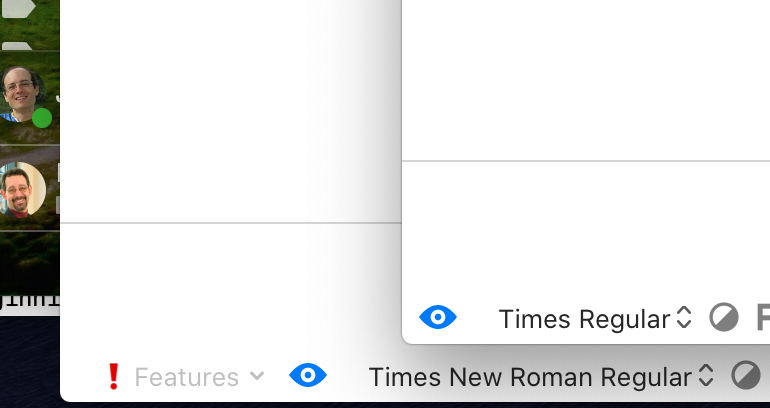Click the terminal text behind the windows
770x408 pixels.
(30, 298)
